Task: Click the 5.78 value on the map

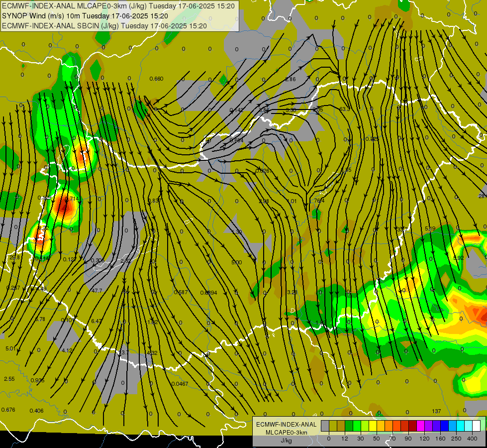Action: click(40, 319)
